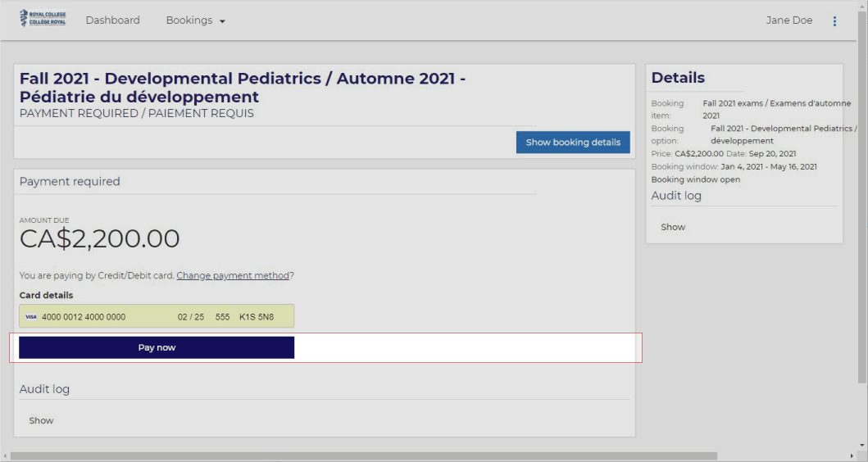
Task: Open the three-dot user menu icon
Action: click(x=834, y=21)
